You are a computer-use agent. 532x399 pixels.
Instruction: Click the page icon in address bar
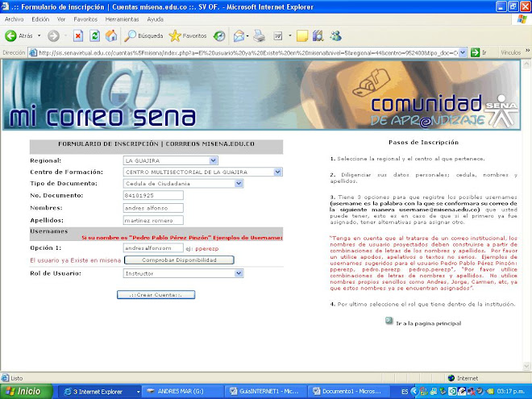[x=33, y=52]
